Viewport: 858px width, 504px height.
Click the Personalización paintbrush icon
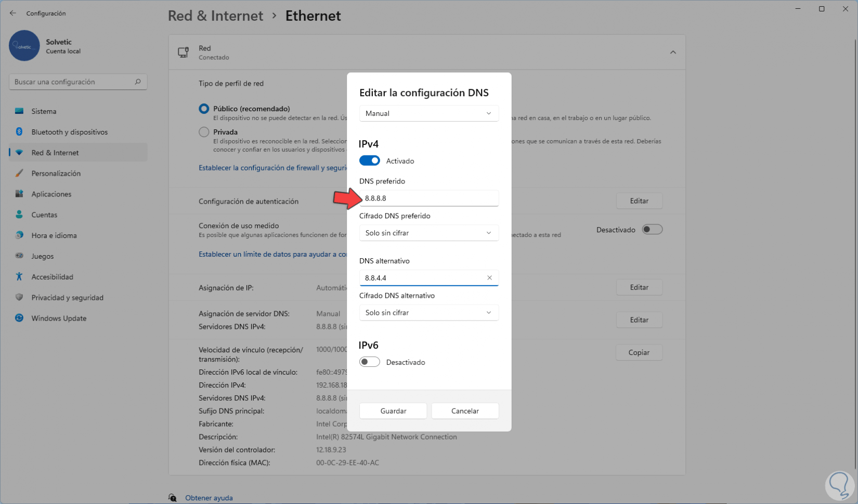19,173
